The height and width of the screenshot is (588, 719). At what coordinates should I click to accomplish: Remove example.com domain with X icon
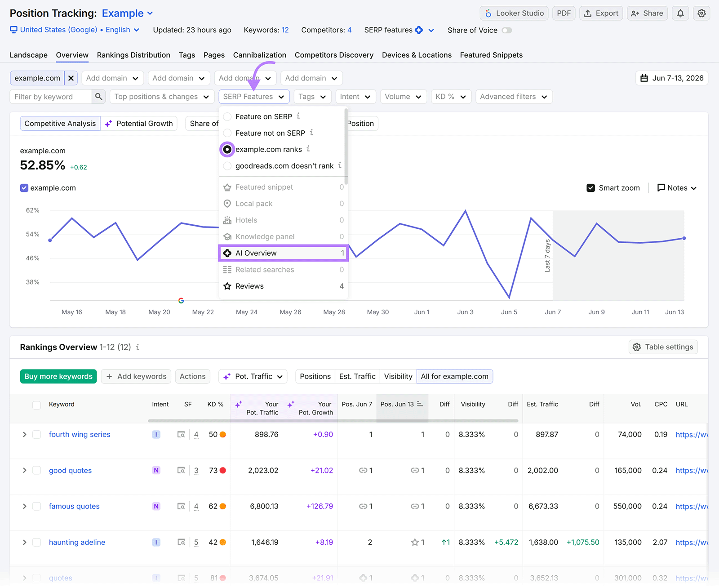[x=71, y=78]
